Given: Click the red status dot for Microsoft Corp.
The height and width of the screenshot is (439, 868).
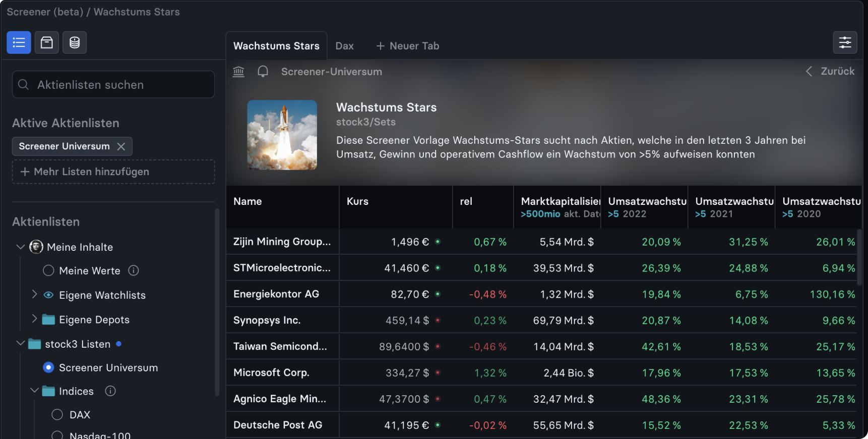Looking at the screenshot, I should tap(438, 372).
